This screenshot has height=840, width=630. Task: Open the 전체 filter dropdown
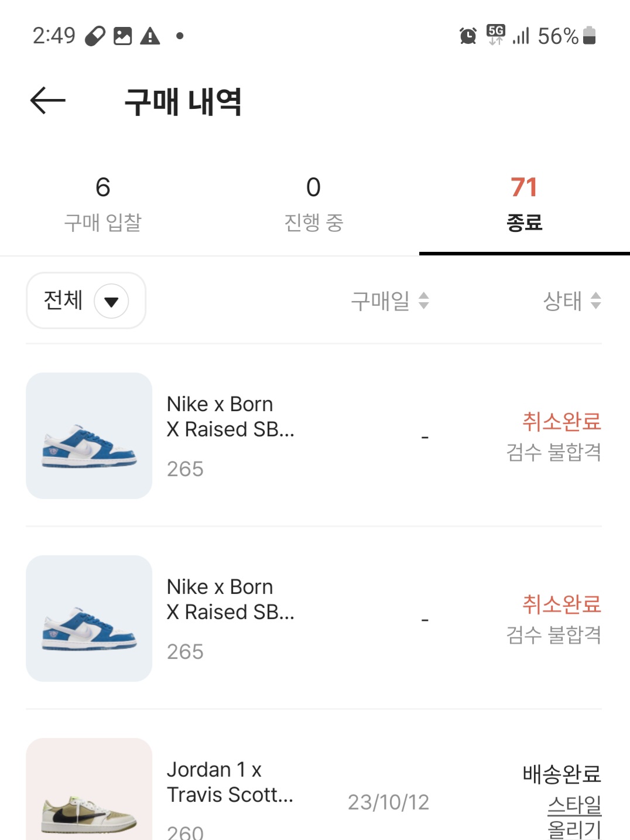coord(86,301)
